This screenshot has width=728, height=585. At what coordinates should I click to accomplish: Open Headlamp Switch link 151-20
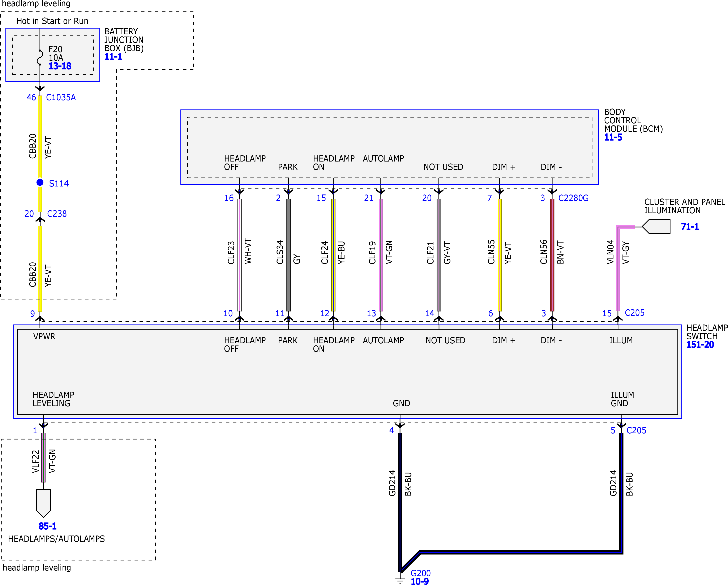(x=700, y=345)
